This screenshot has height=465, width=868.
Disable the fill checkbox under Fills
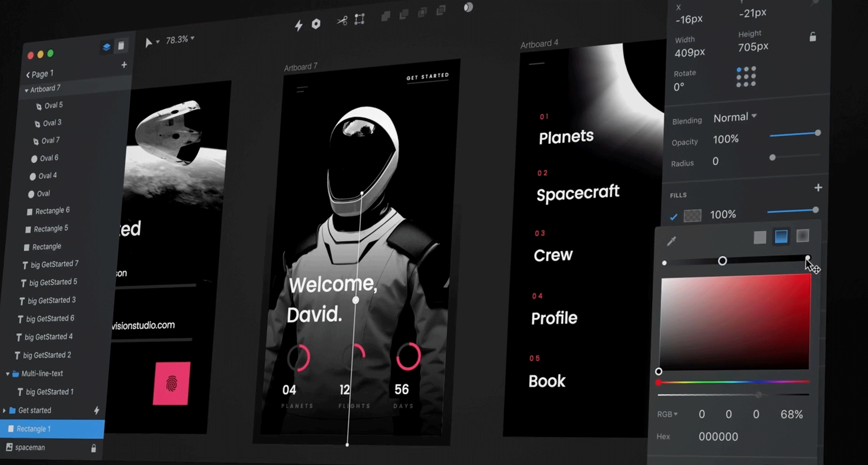pyautogui.click(x=673, y=218)
